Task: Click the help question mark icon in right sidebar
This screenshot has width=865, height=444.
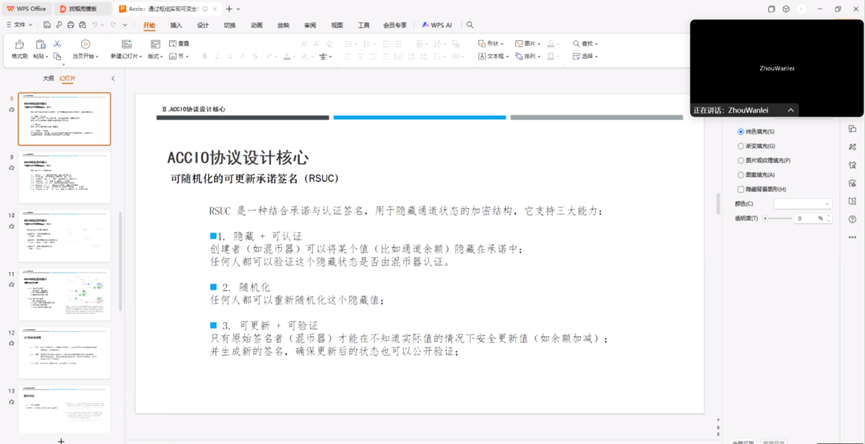Action: point(852,219)
